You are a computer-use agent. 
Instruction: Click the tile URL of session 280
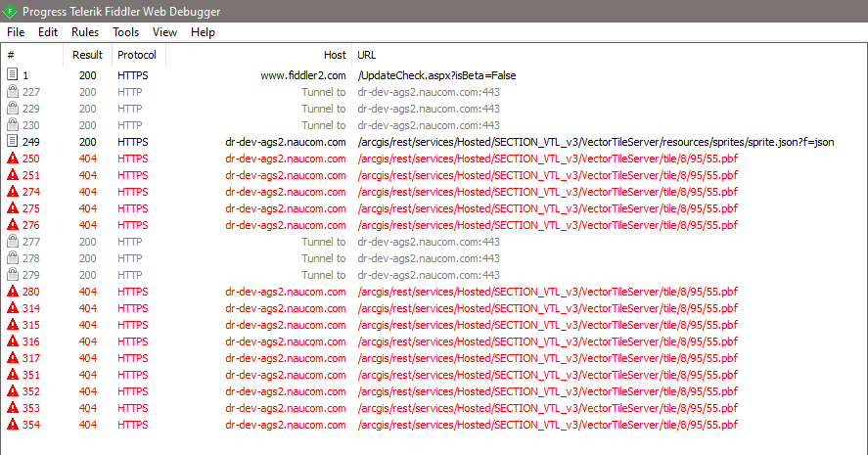[x=547, y=292]
